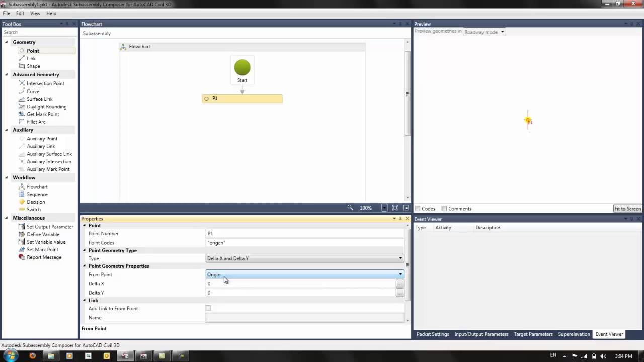
Task: Click the volume icon in system tray
Action: click(x=603, y=356)
